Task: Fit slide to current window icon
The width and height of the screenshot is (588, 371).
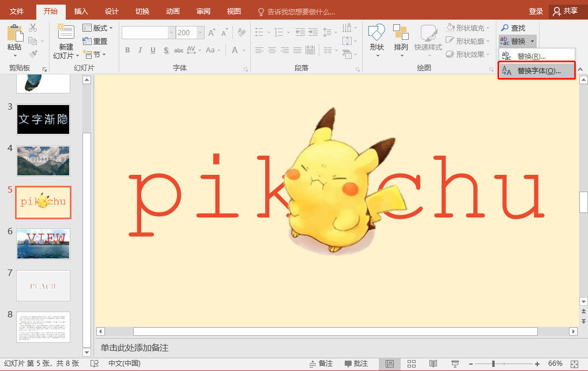Action: (x=574, y=363)
